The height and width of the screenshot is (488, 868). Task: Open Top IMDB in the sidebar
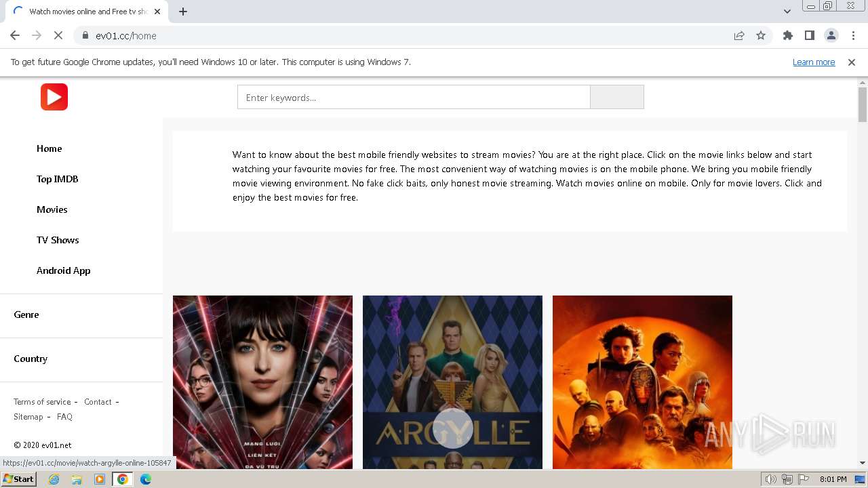[58, 179]
